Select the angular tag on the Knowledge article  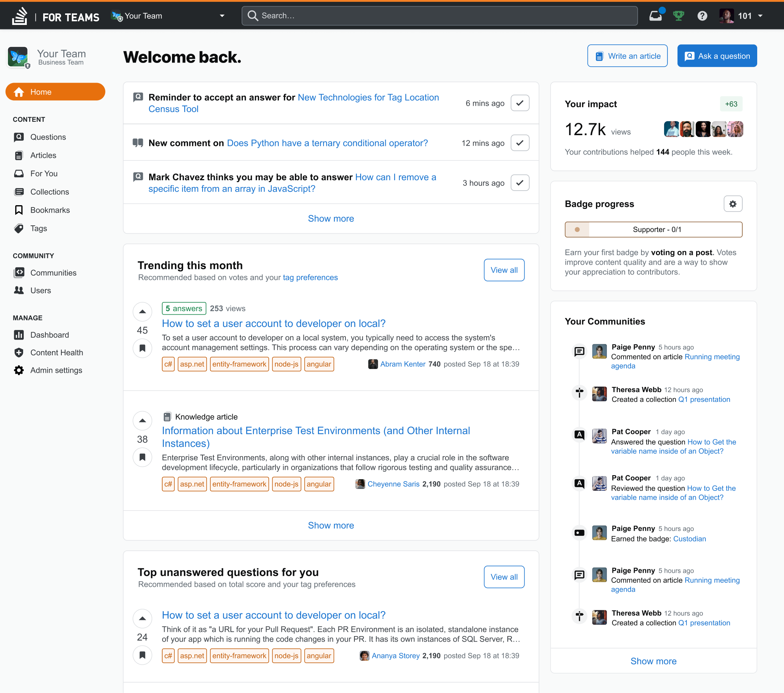coord(319,484)
